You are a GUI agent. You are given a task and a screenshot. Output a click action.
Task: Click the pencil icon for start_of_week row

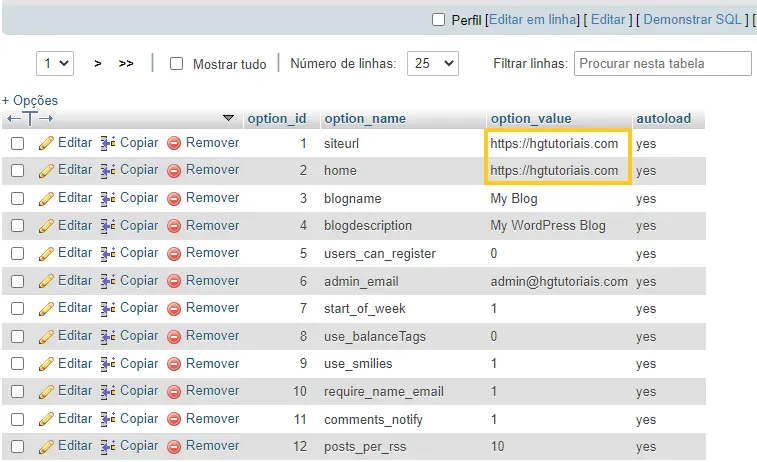tap(46, 308)
